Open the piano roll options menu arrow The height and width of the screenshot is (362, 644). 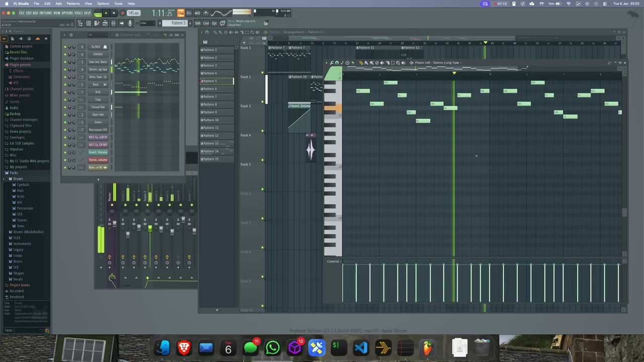[327, 63]
